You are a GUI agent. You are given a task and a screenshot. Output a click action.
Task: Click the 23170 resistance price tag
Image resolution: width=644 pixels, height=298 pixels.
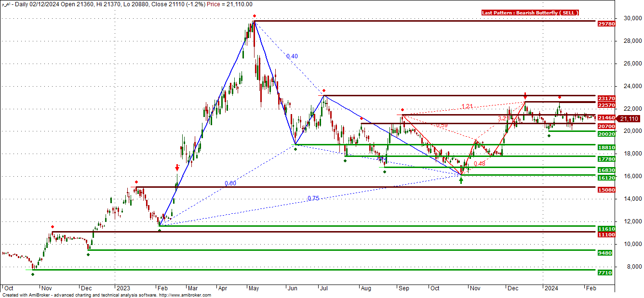[606, 98]
